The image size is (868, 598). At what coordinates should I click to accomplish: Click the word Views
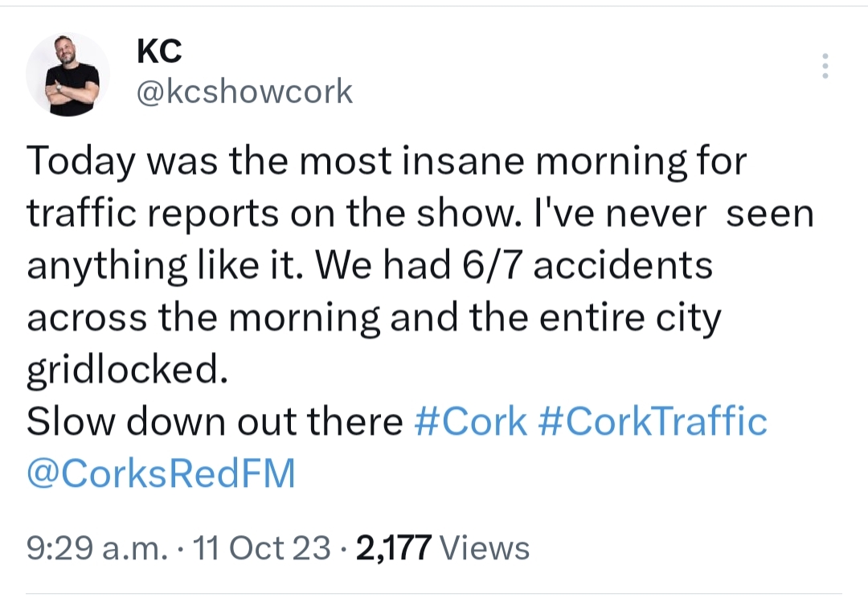486,548
